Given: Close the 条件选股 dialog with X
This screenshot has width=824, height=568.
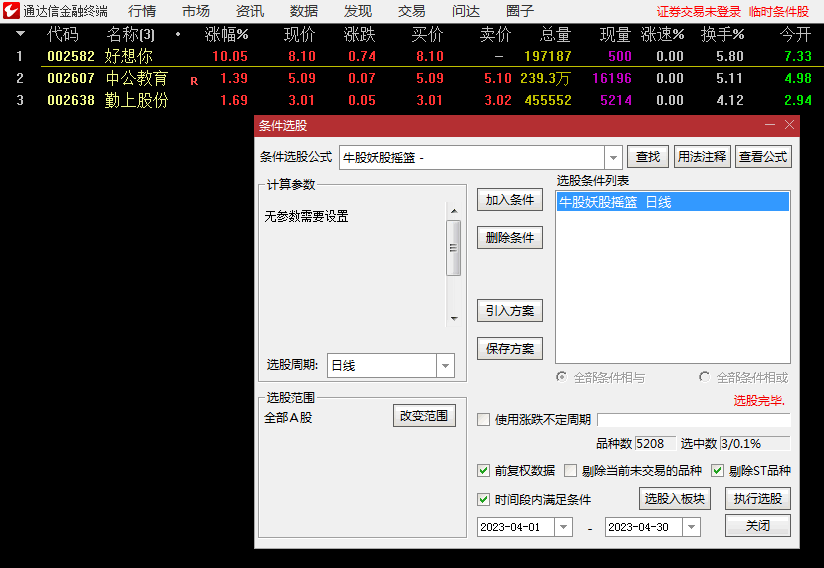Looking at the screenshot, I should [789, 125].
